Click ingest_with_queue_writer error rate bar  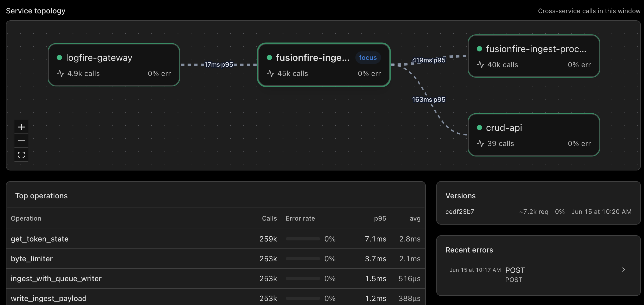pos(303,278)
